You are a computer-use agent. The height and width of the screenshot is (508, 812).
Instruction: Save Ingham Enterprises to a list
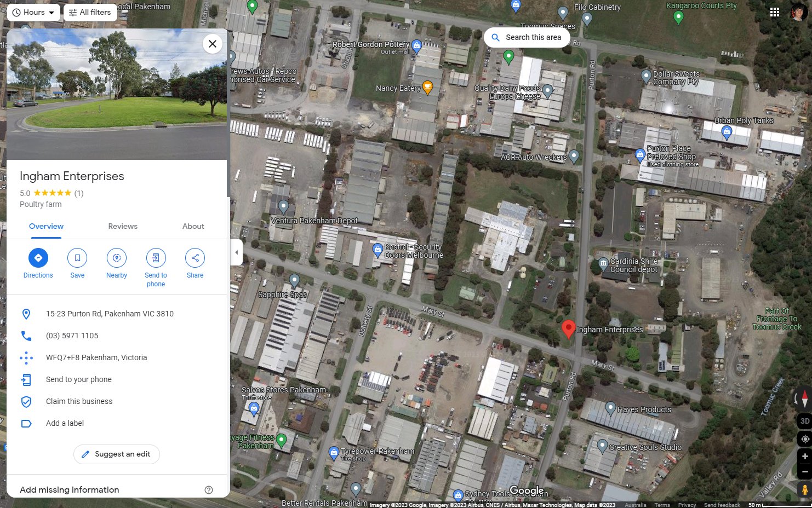(77, 258)
